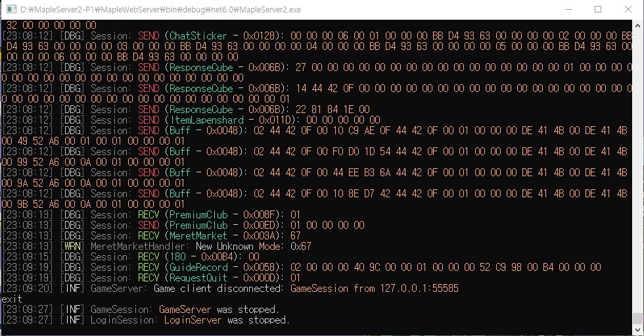Click '127.0.0.1:55585' address text
The height and width of the screenshot is (336, 644).
(x=419, y=289)
